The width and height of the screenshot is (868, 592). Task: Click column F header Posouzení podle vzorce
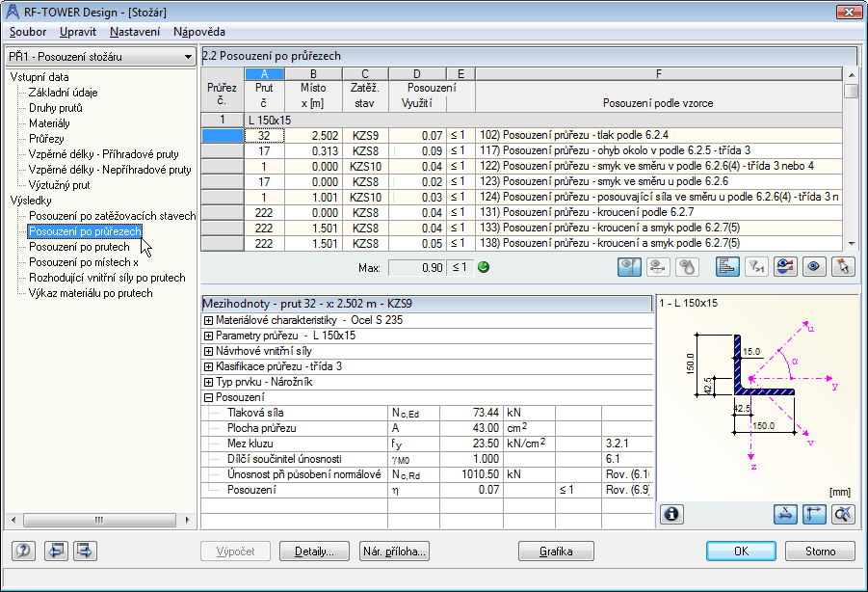point(659,73)
